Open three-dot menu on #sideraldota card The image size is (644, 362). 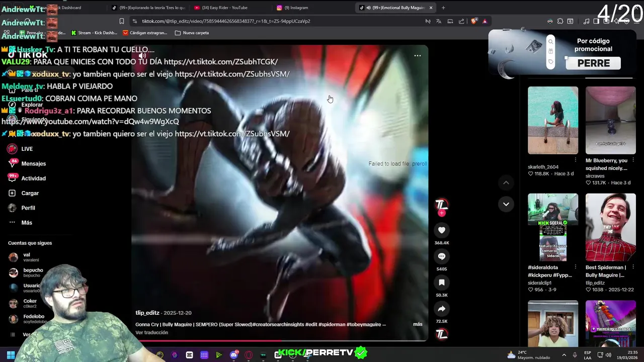(576, 267)
